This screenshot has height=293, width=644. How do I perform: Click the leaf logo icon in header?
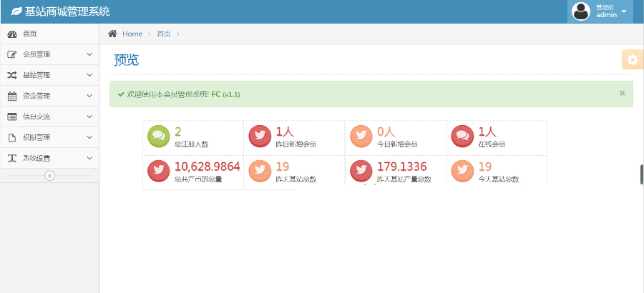[16, 11]
